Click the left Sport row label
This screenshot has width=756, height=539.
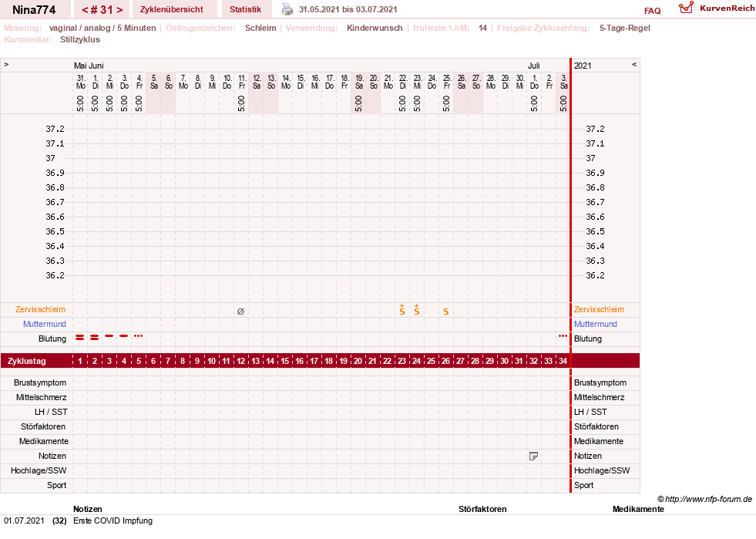tap(57, 485)
